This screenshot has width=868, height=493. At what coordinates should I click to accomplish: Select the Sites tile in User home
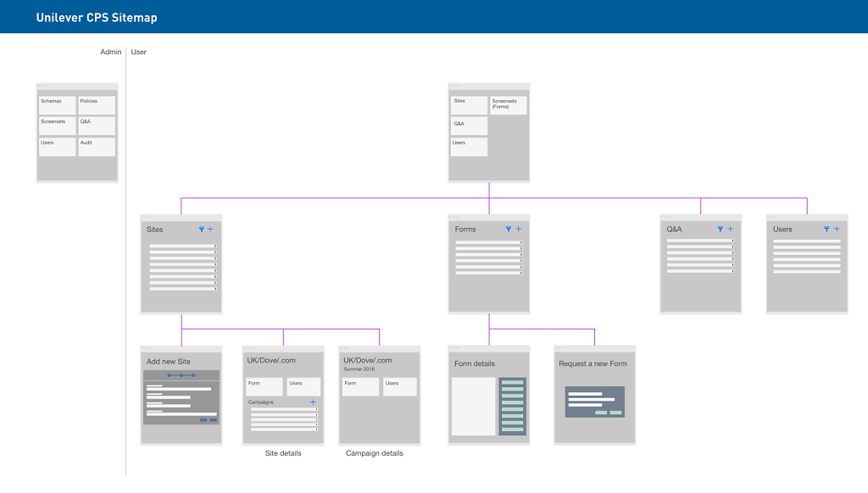click(469, 105)
